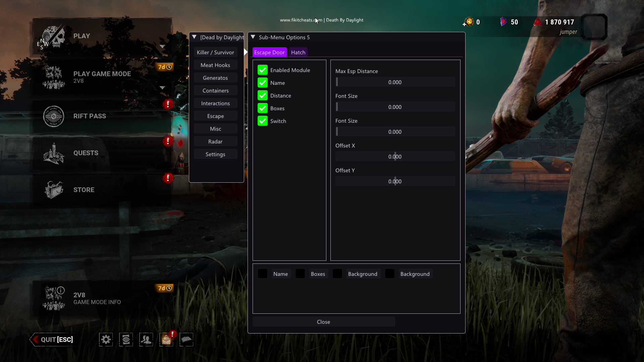Click the QUIT [ESC] button
The image size is (644, 362).
[x=53, y=340]
